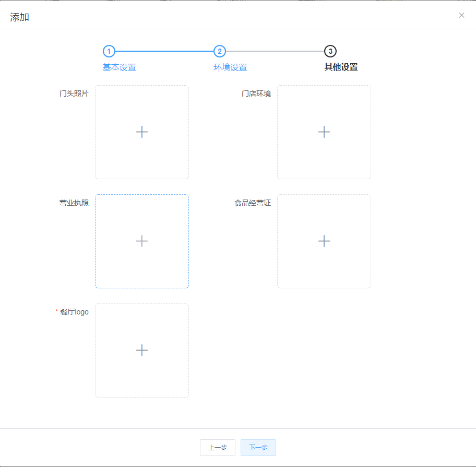Click the 门店环境 field label

point(256,94)
